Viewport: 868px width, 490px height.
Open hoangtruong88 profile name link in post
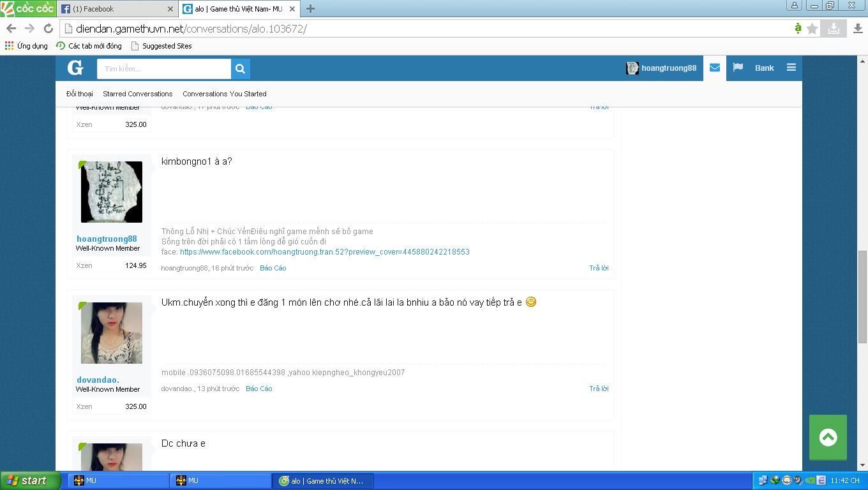click(107, 239)
